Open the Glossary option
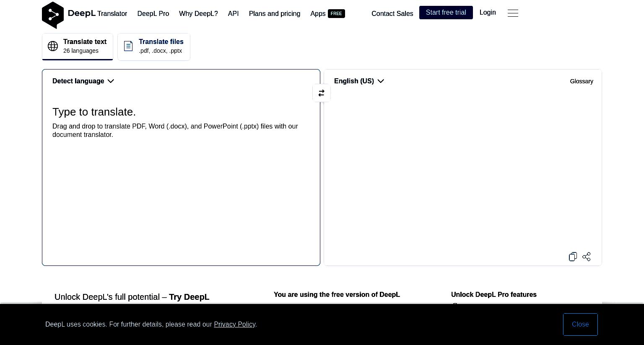 click(582, 81)
